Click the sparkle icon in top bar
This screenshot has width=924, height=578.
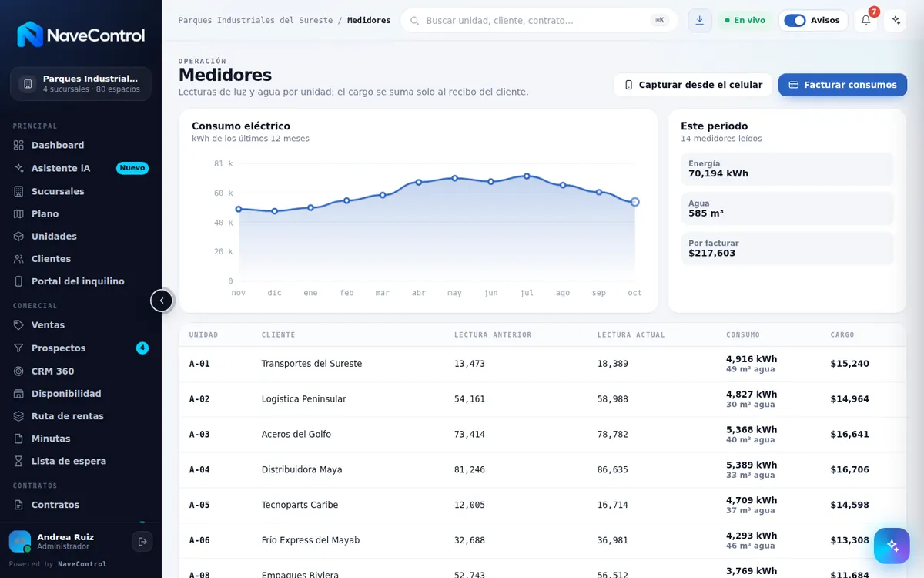[x=896, y=21]
